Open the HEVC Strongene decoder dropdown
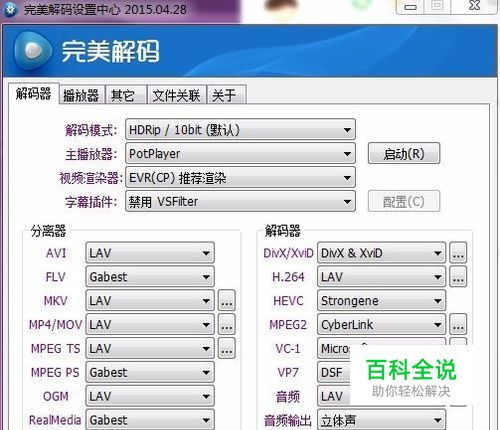The height and width of the screenshot is (430, 500). tap(381, 301)
